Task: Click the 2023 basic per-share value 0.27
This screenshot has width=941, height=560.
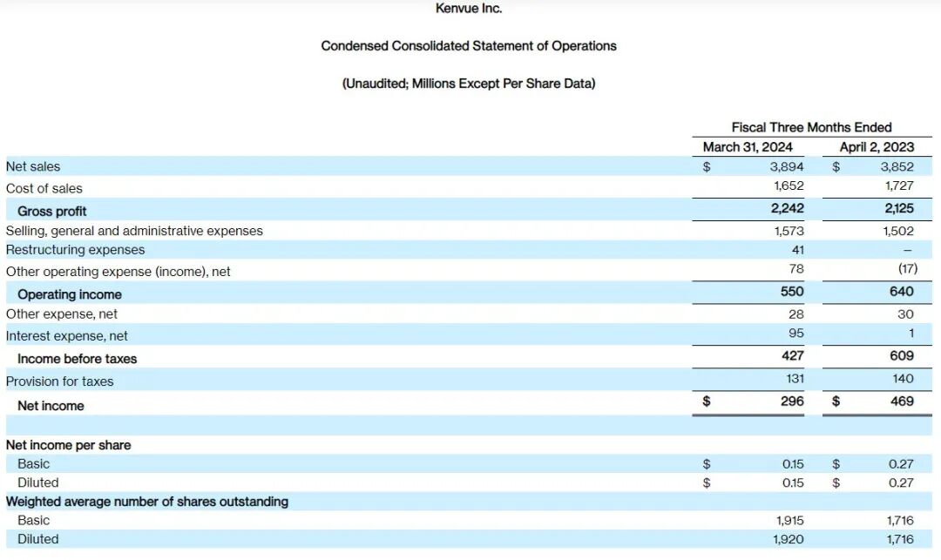Action: click(902, 464)
